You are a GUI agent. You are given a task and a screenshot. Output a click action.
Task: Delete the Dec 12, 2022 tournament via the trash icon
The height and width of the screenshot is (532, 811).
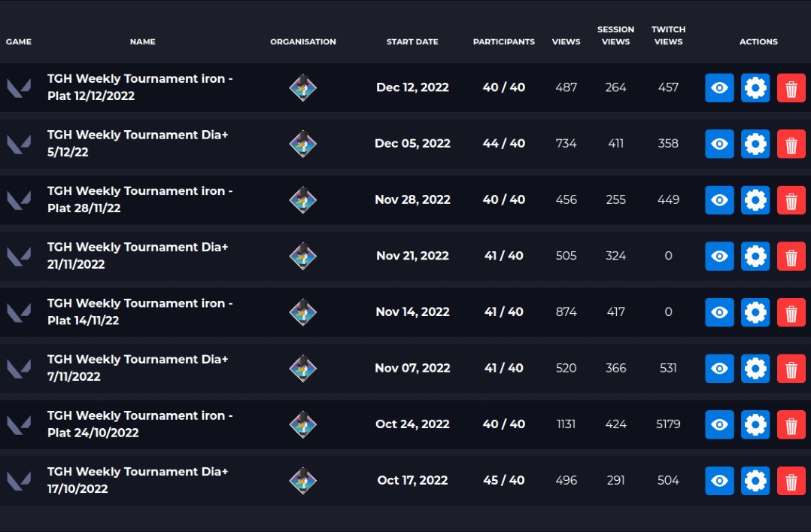coord(791,88)
